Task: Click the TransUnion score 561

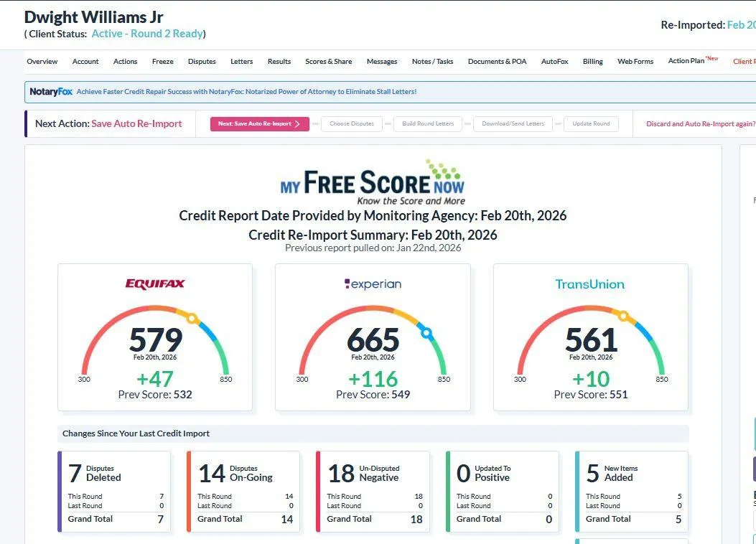Action: 591,339
